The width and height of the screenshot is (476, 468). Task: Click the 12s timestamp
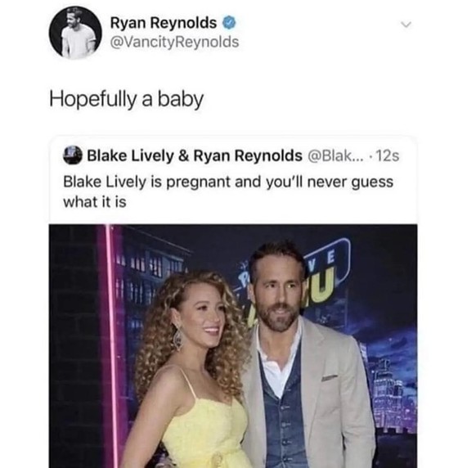388,155
